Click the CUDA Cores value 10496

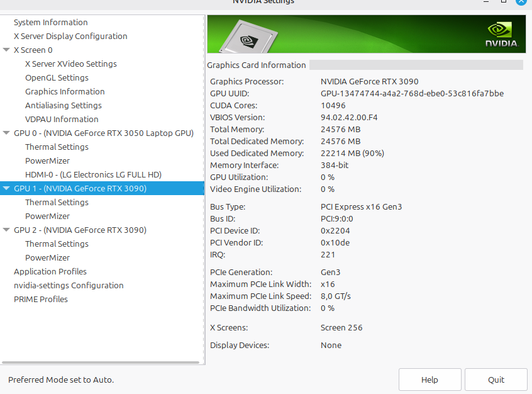click(x=333, y=106)
